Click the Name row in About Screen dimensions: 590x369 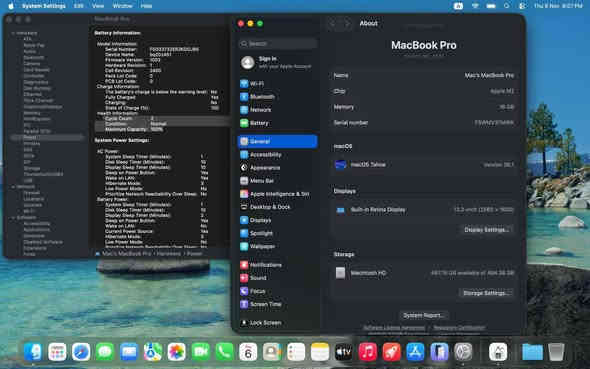(x=423, y=76)
